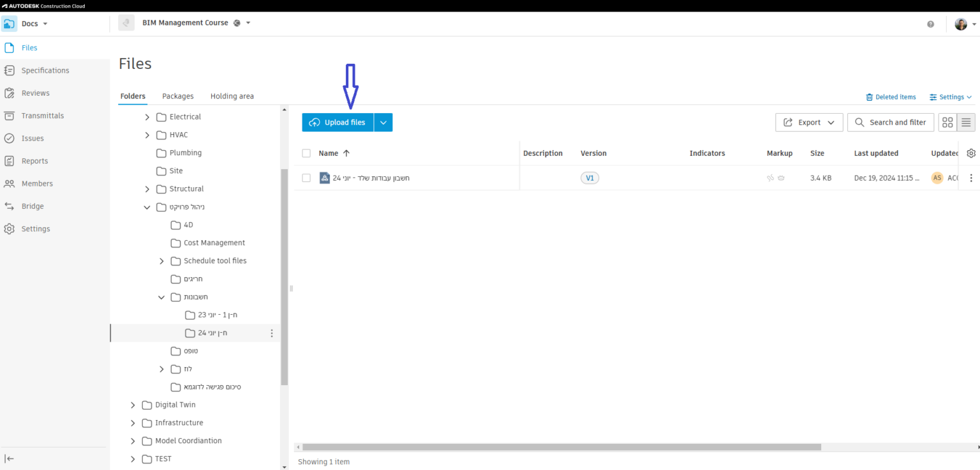Open the Issues section icon in sidebar
Viewport: 980px width, 470px height.
tap(9, 139)
